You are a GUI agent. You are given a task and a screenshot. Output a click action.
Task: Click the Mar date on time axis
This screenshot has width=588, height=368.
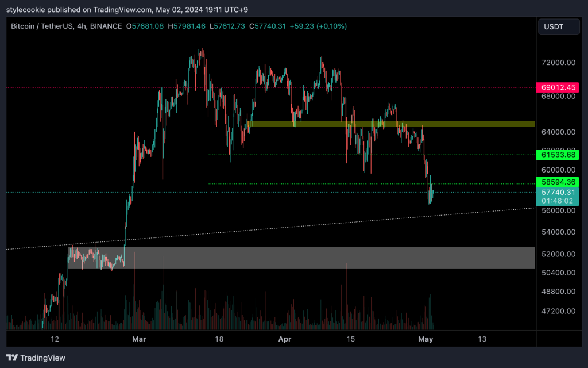139,339
